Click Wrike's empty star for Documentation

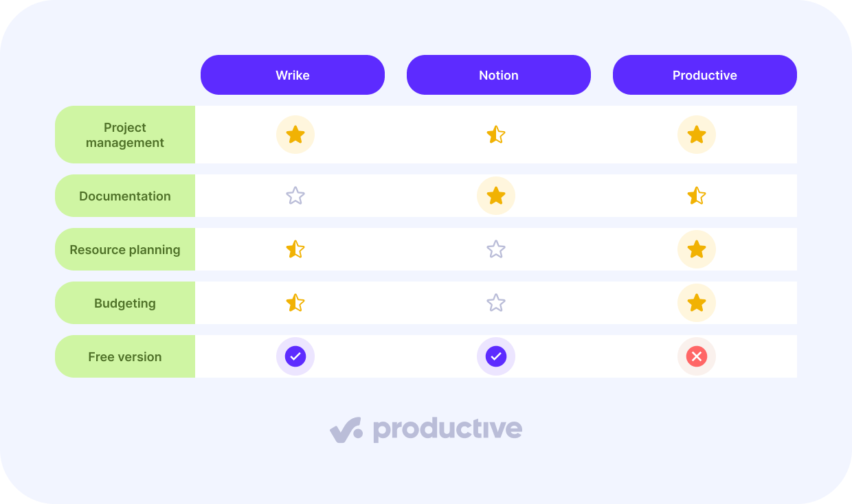295,196
